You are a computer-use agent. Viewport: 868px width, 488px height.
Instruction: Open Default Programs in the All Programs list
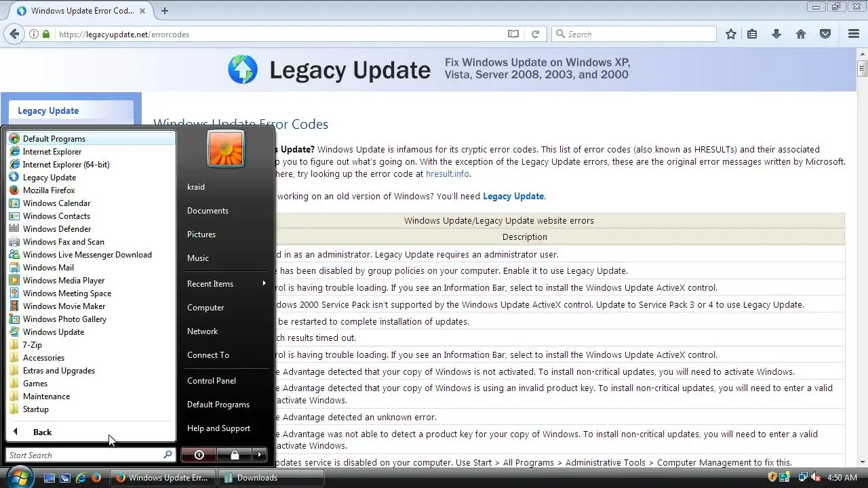click(91, 138)
